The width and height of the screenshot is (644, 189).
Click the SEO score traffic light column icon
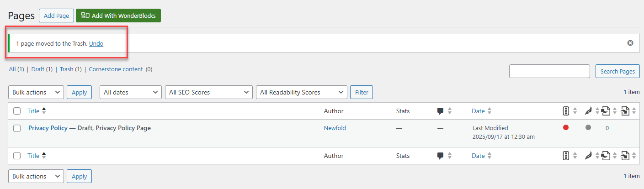click(565, 111)
